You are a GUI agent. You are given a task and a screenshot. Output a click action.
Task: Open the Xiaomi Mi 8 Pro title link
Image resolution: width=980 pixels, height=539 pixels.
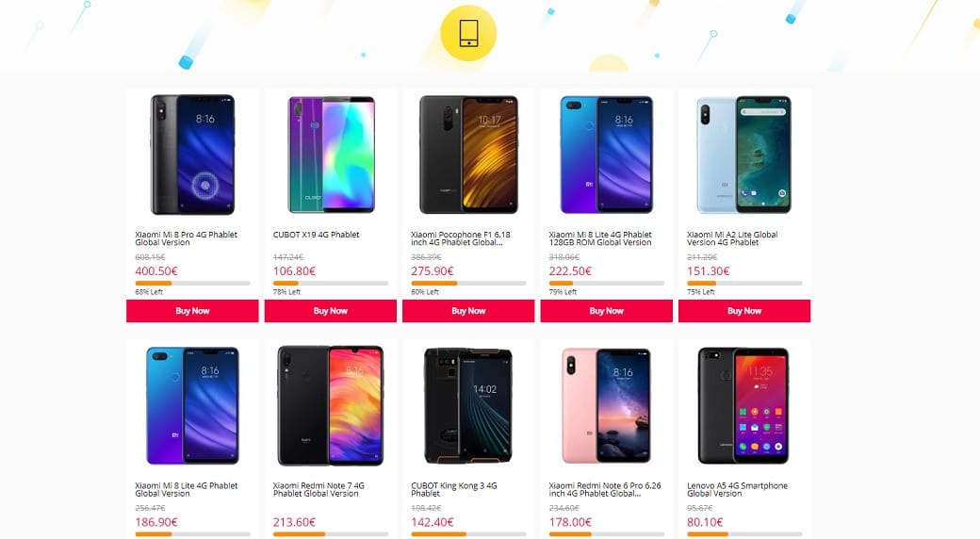pos(187,238)
